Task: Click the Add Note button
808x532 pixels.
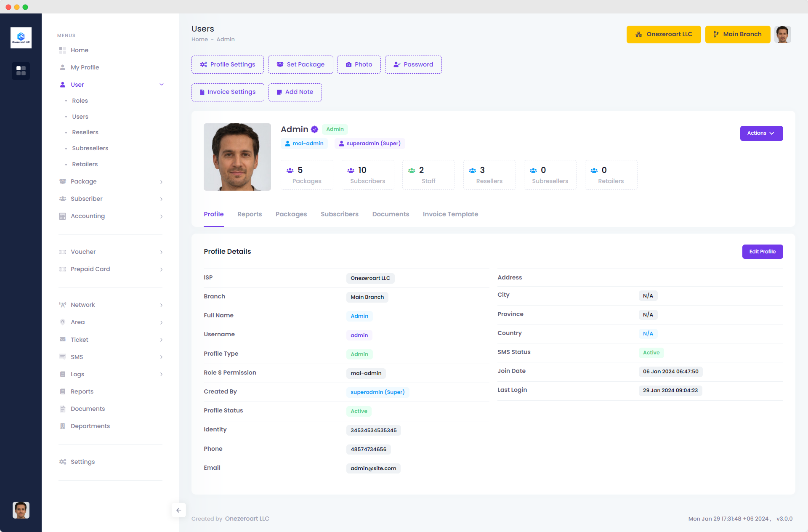Action: point(295,92)
